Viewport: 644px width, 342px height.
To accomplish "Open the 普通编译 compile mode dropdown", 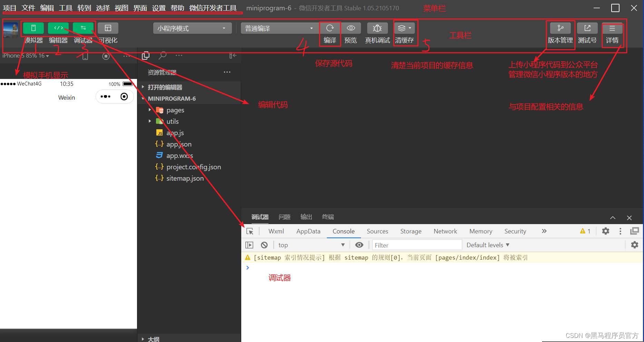I will 279,28.
